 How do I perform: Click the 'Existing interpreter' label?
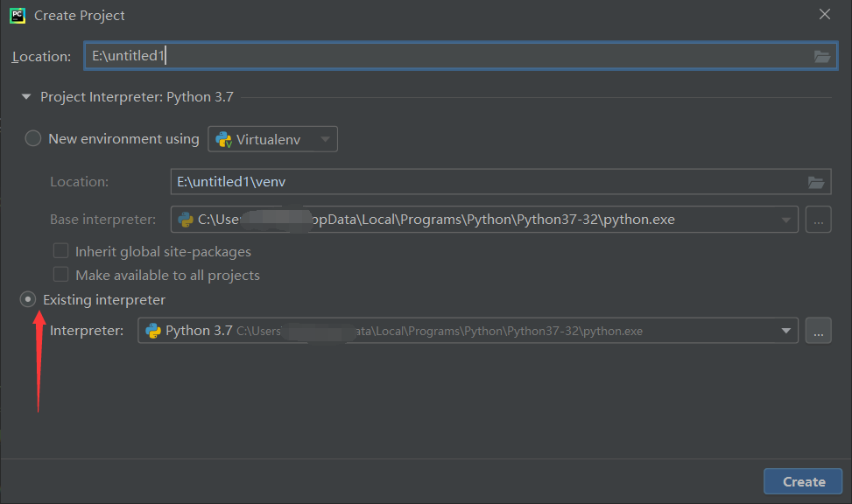click(104, 300)
